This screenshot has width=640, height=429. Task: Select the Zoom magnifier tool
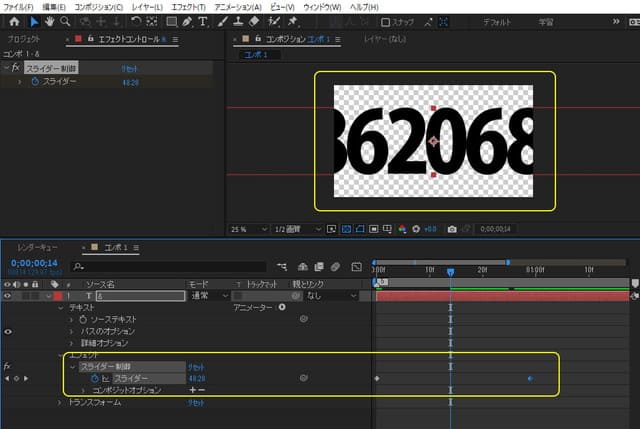[65, 22]
